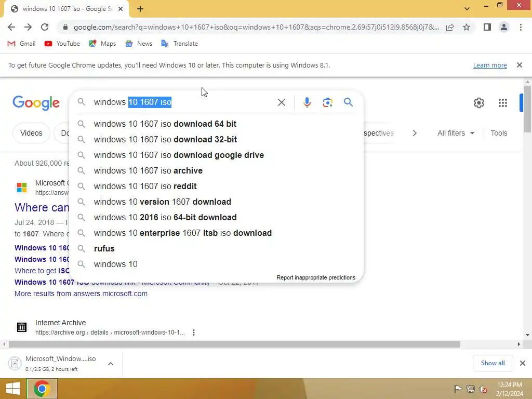The height and width of the screenshot is (399, 532).
Task: Open the Chrome profile avatar
Action: 504,27
